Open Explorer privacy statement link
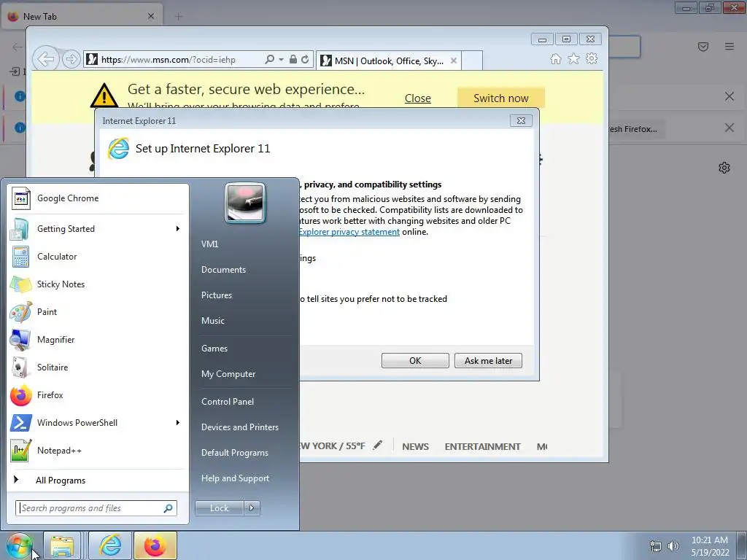Viewport: 747px width, 560px height. click(x=349, y=232)
